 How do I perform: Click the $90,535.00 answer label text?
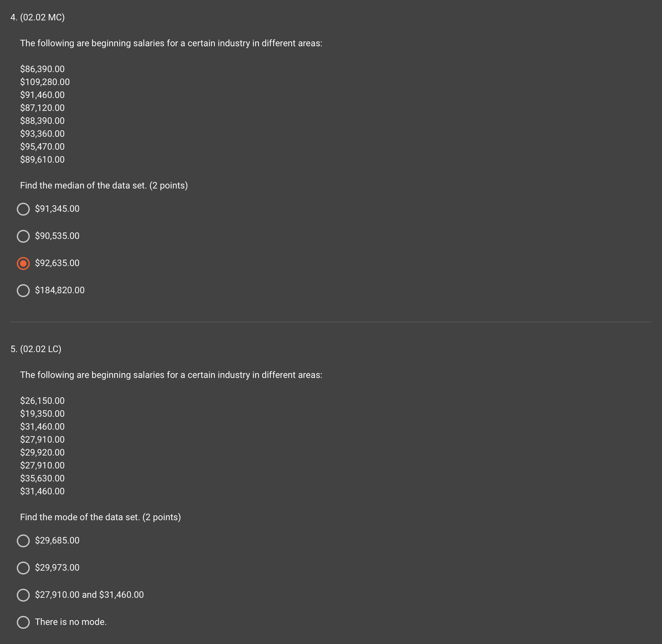pos(57,236)
